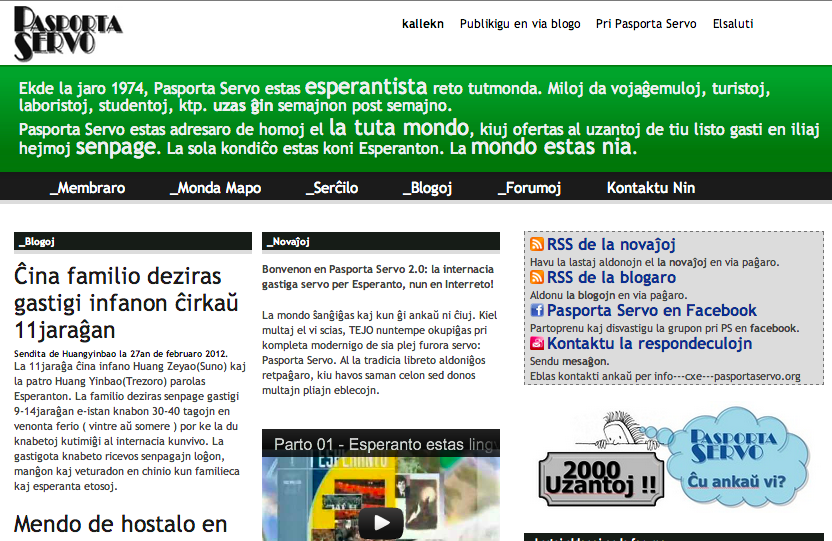Click 'Aldonu la blogojn en via paĝaro' text
This screenshot has width=832, height=541.
[608, 295]
